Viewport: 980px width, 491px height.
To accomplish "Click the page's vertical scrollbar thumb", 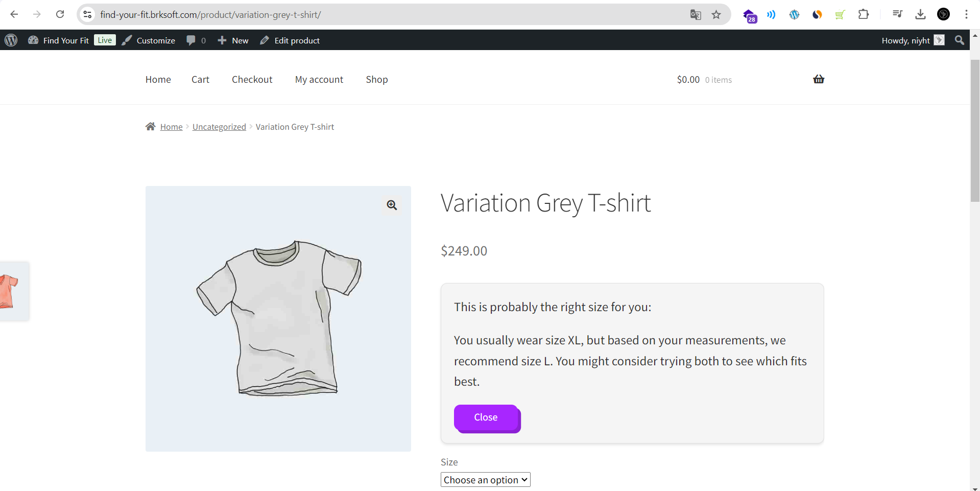I will pos(975,130).
